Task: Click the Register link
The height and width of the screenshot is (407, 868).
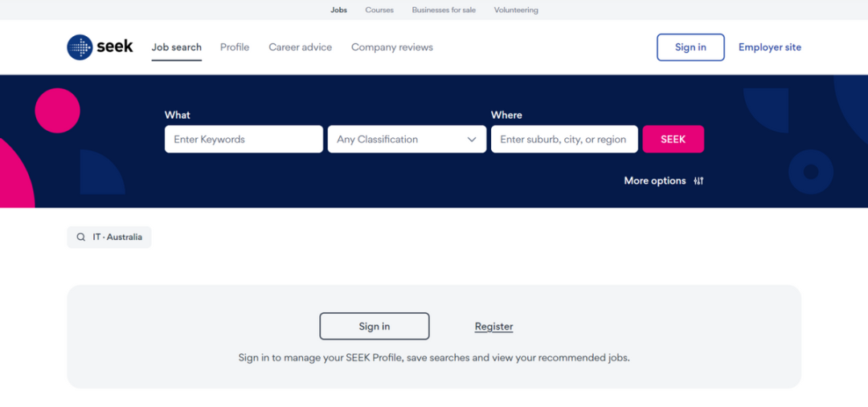Action: pyautogui.click(x=493, y=326)
